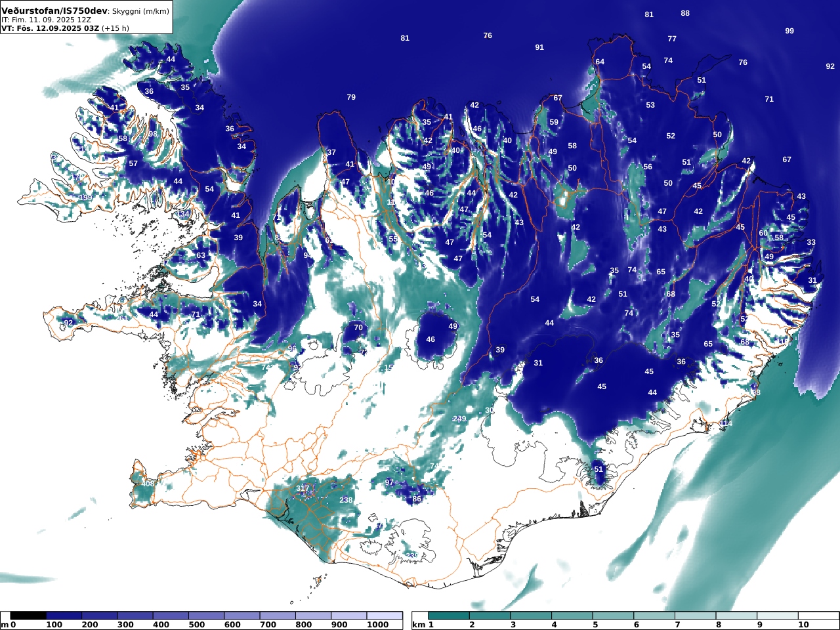Screen dimensions: 840x630
Task: Click the map value "96"
Action: (292, 348)
